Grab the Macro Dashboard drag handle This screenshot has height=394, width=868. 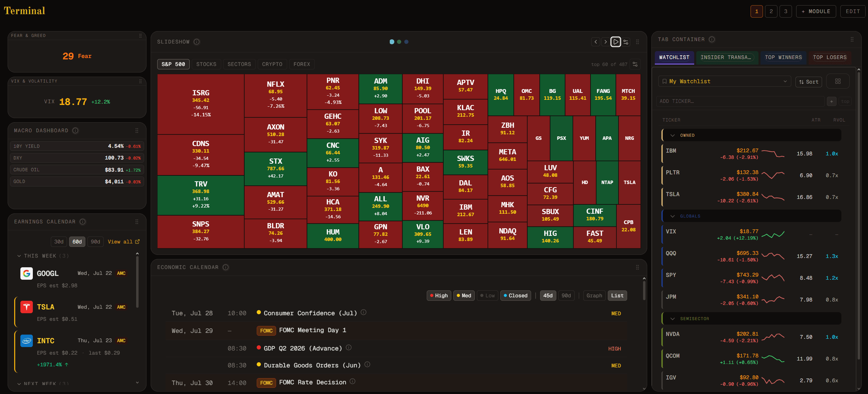click(137, 131)
